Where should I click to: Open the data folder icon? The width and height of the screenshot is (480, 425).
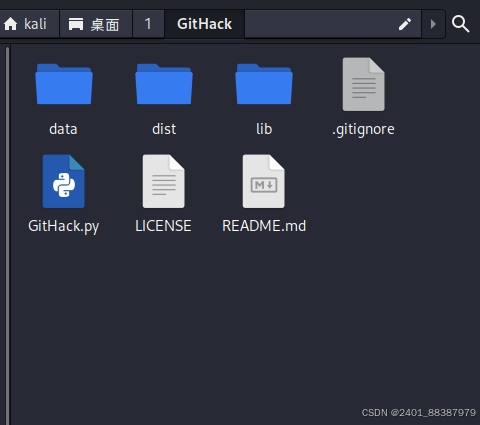pos(64,84)
